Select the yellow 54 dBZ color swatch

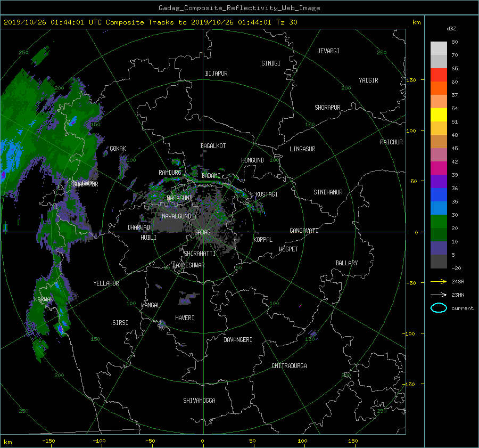tap(439, 115)
